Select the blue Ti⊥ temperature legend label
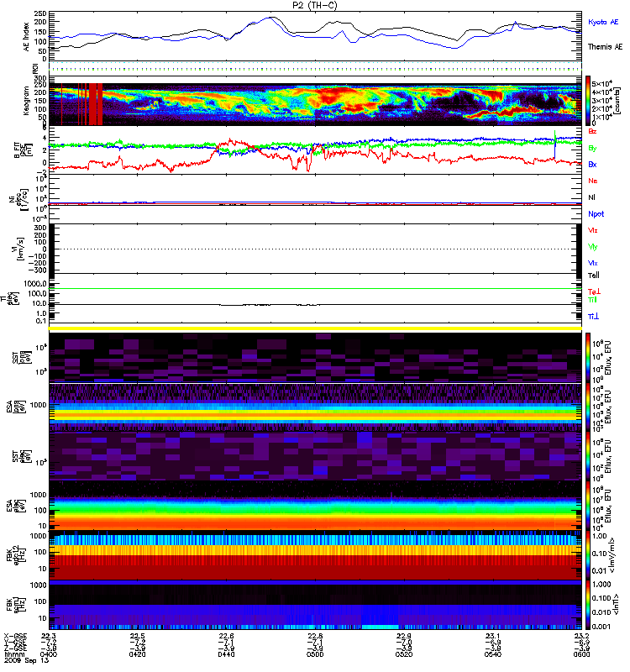Image resolution: width=630 pixels, height=672 pixels. pyautogui.click(x=594, y=317)
